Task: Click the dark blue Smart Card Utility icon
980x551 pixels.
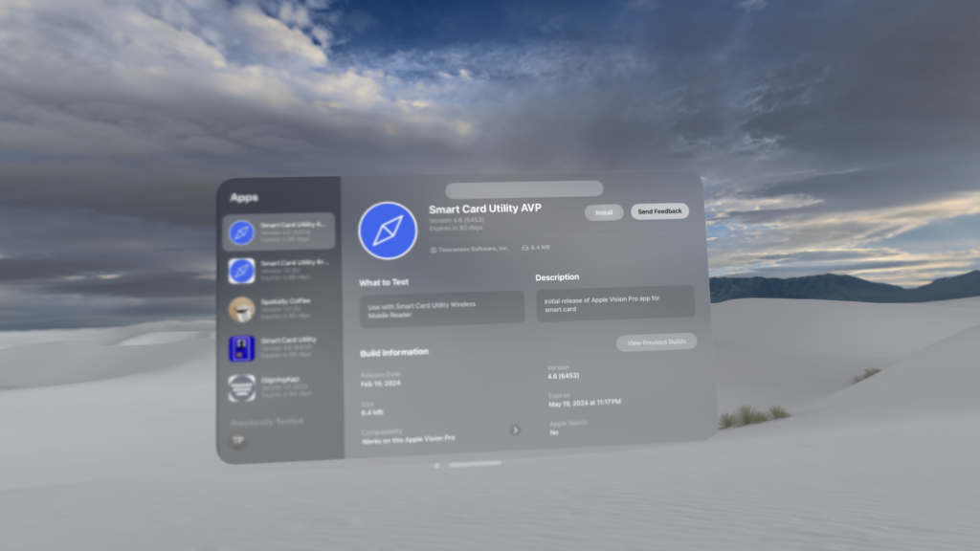Action: point(242,348)
